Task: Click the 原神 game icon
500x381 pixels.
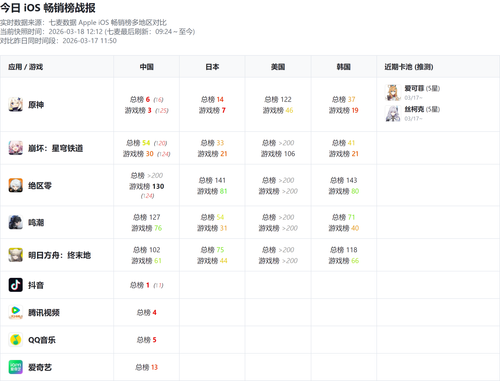Action: (x=15, y=104)
